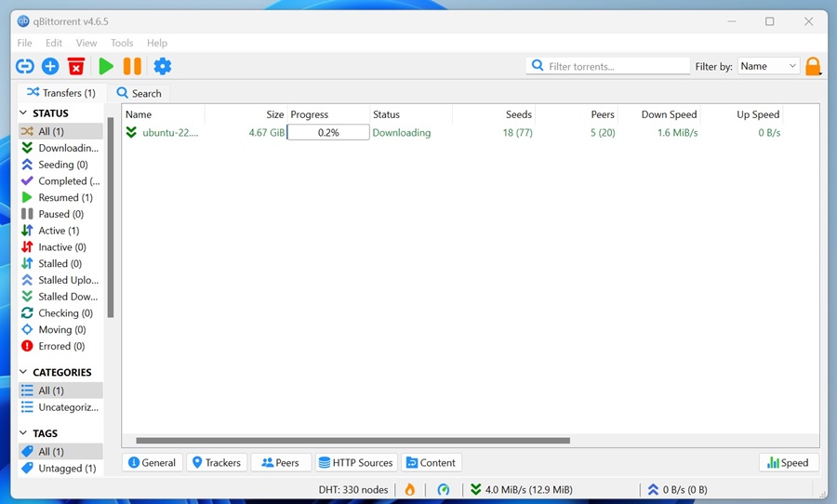Open the Edit menu

pyautogui.click(x=53, y=43)
